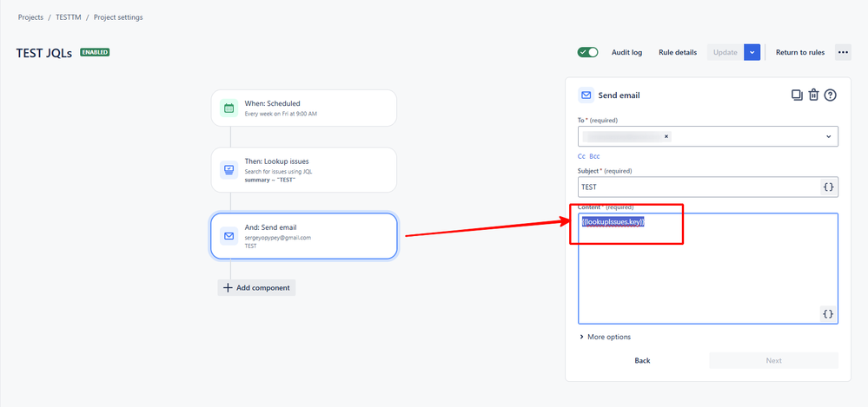Click the three-dots more actions button
The image size is (868, 407).
pos(843,53)
